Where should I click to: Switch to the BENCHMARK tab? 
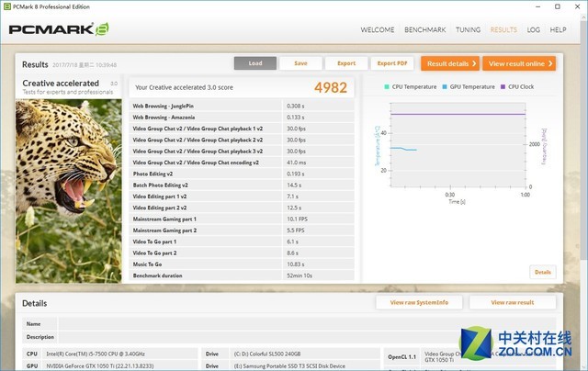pyautogui.click(x=424, y=29)
